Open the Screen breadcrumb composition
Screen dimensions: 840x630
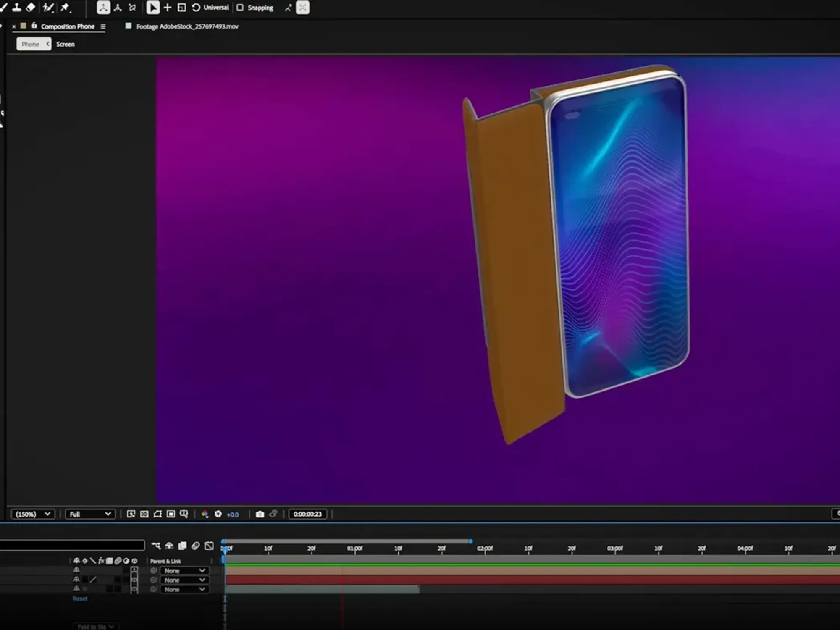[66, 44]
